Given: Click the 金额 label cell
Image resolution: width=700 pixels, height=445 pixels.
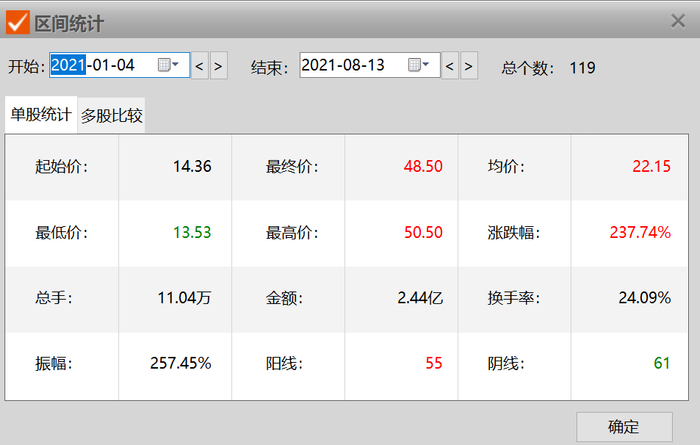Looking at the screenshot, I should pyautogui.click(x=288, y=298).
